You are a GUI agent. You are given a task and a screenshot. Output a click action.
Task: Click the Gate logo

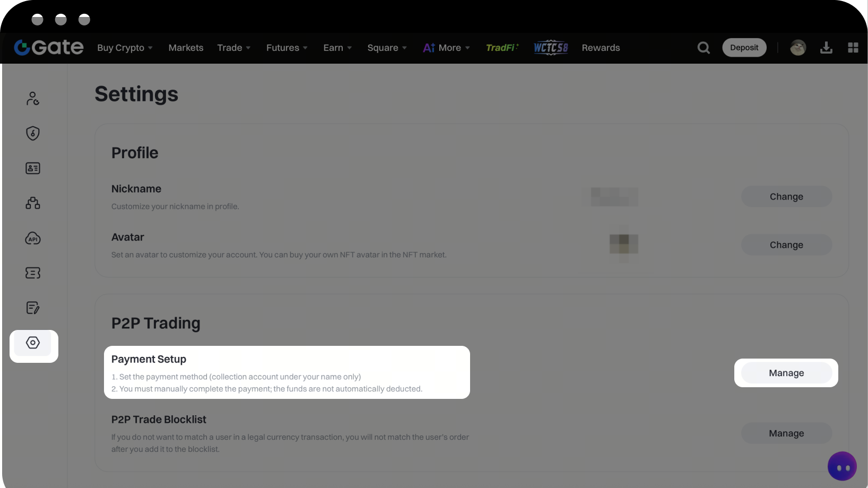pyautogui.click(x=49, y=48)
